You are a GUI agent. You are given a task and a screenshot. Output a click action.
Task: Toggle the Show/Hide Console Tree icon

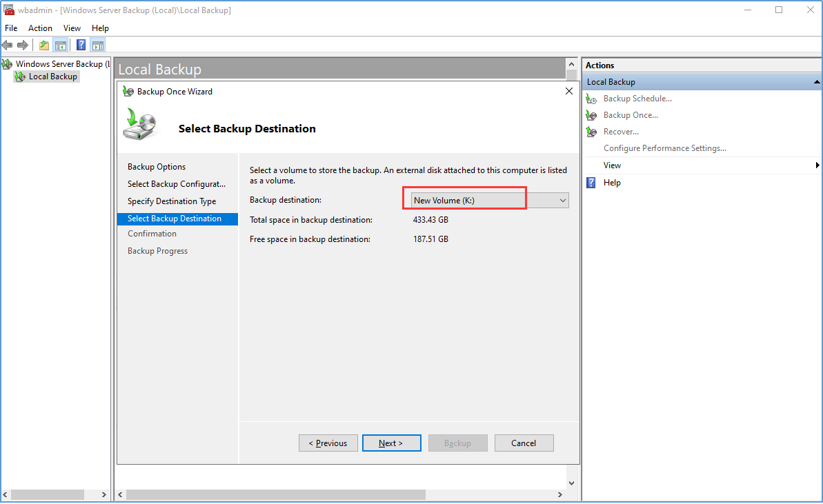tap(61, 46)
